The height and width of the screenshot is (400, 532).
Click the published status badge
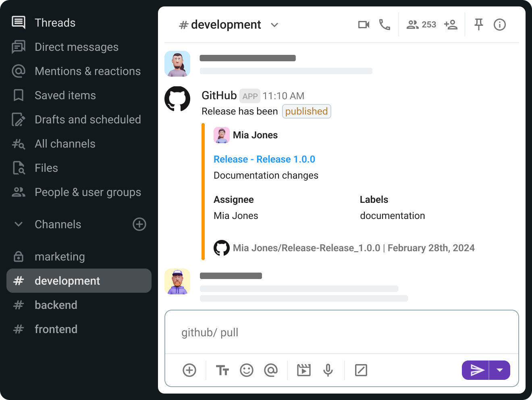click(x=307, y=111)
